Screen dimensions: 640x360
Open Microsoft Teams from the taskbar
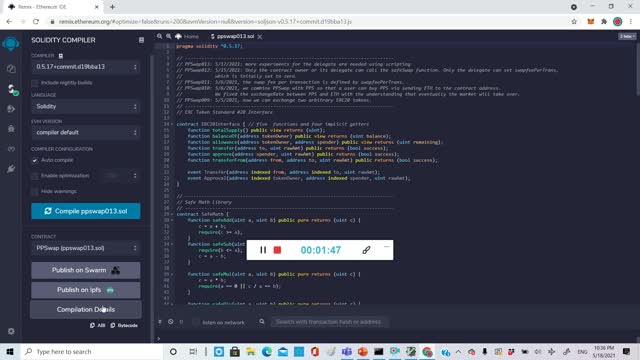[347, 351]
